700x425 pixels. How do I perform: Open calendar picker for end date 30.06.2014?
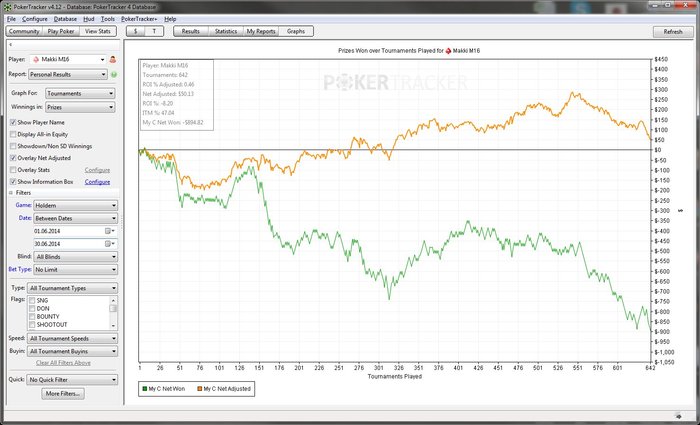tap(109, 244)
